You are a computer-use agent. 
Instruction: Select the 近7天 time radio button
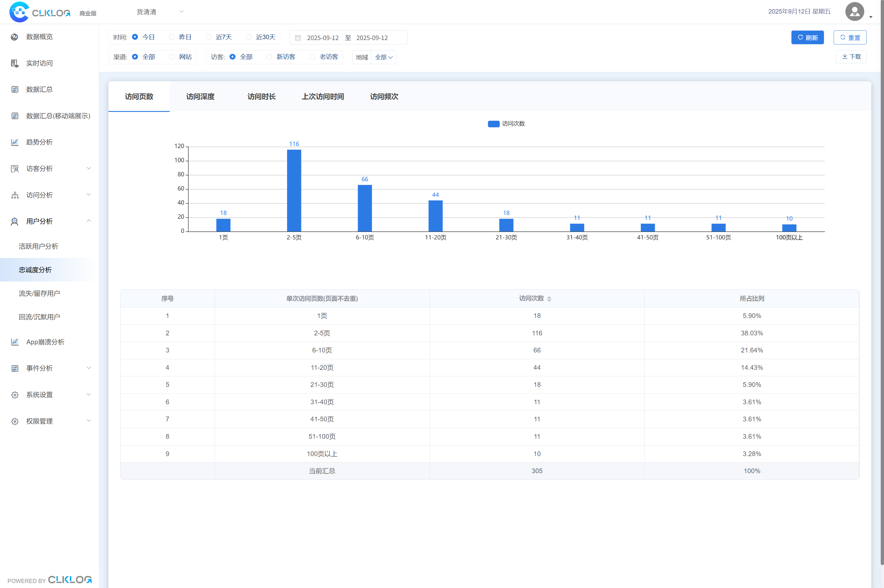click(209, 37)
